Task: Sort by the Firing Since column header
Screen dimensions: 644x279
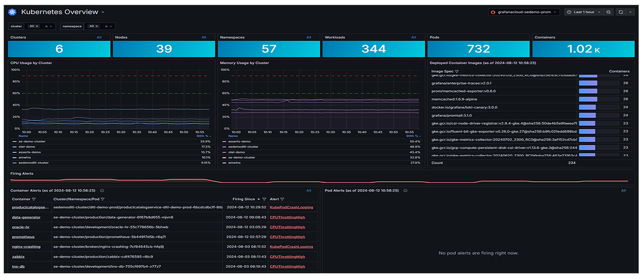Action: [x=244, y=199]
